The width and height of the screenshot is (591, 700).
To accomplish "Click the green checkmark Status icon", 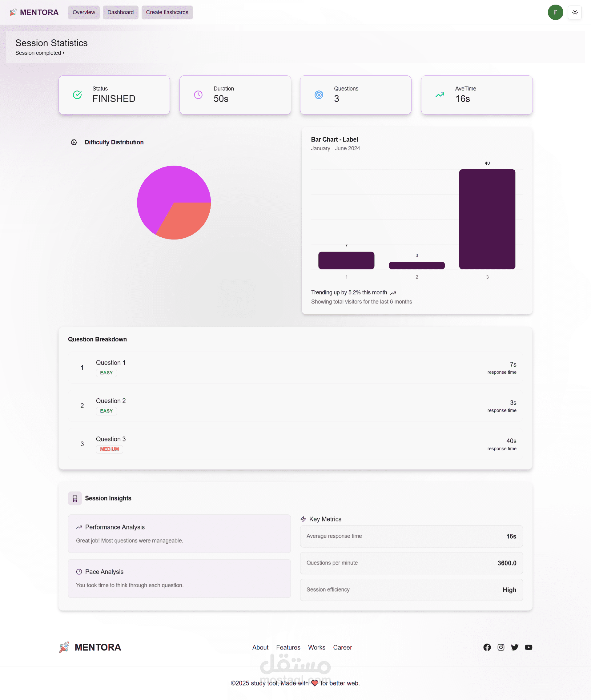I will pyautogui.click(x=77, y=95).
